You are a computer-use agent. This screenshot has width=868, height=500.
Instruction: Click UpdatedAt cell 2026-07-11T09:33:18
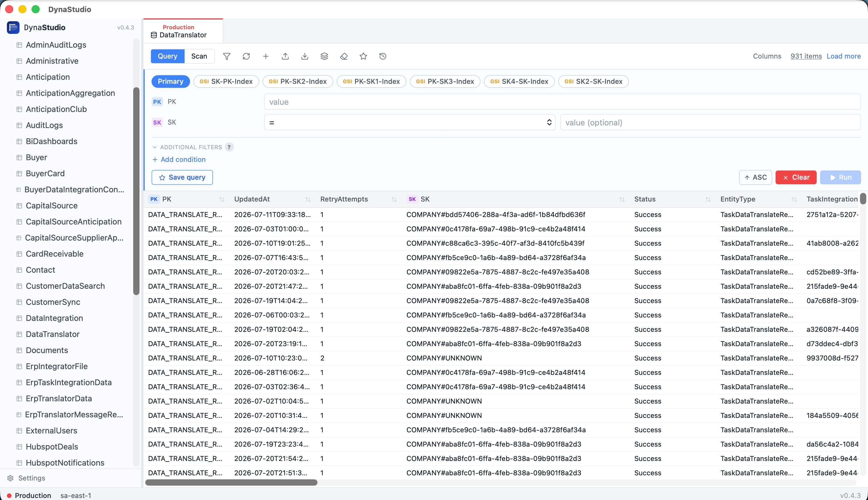pyautogui.click(x=272, y=215)
